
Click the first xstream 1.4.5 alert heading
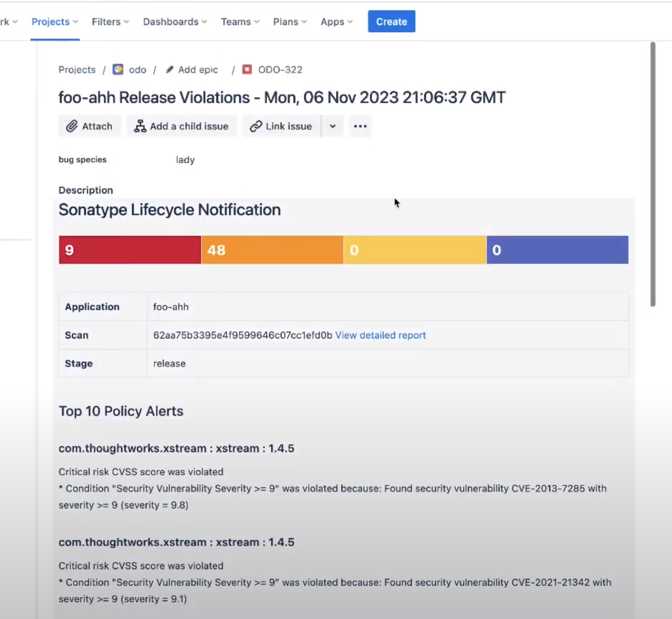pos(176,448)
